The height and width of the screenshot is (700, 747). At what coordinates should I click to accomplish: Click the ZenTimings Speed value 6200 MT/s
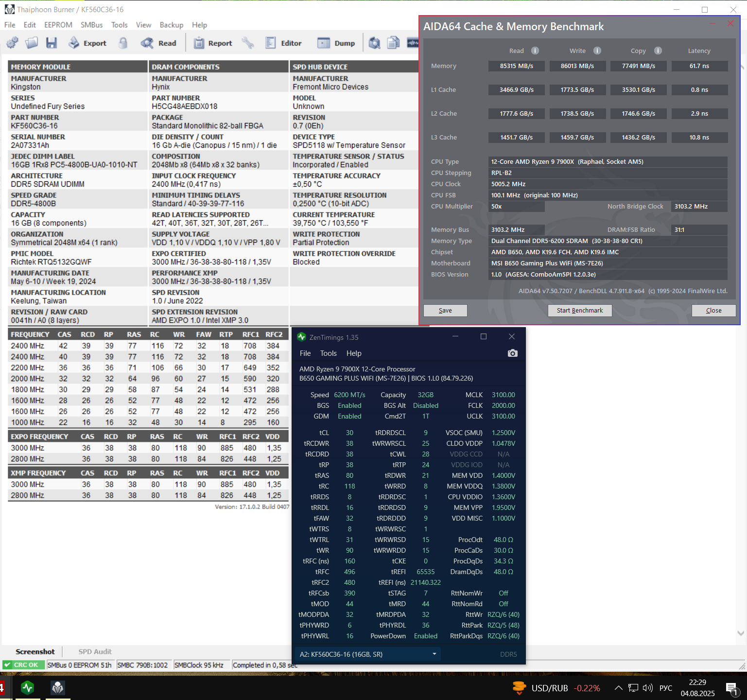coord(349,395)
